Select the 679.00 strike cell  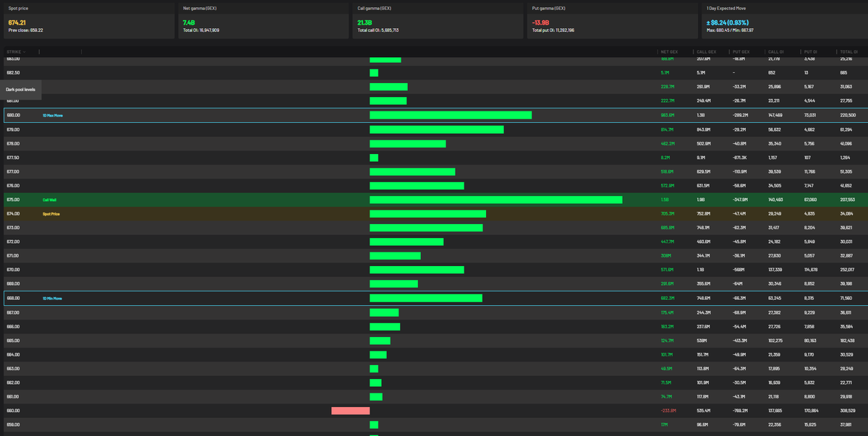click(x=12, y=129)
